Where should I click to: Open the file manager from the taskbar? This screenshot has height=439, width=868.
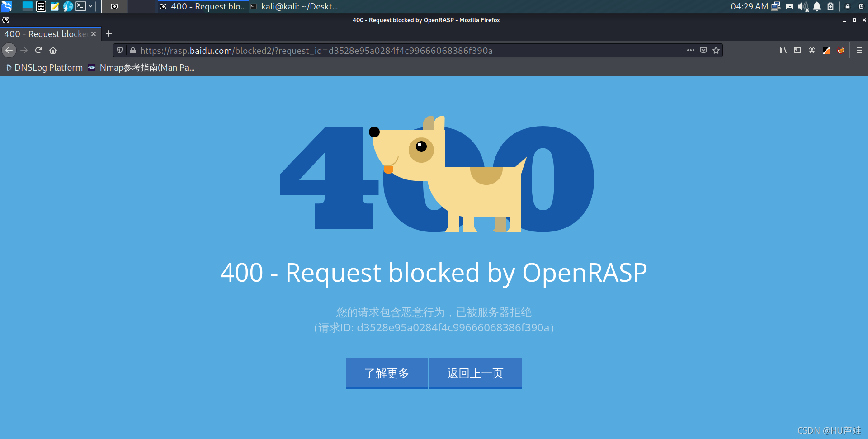click(41, 6)
